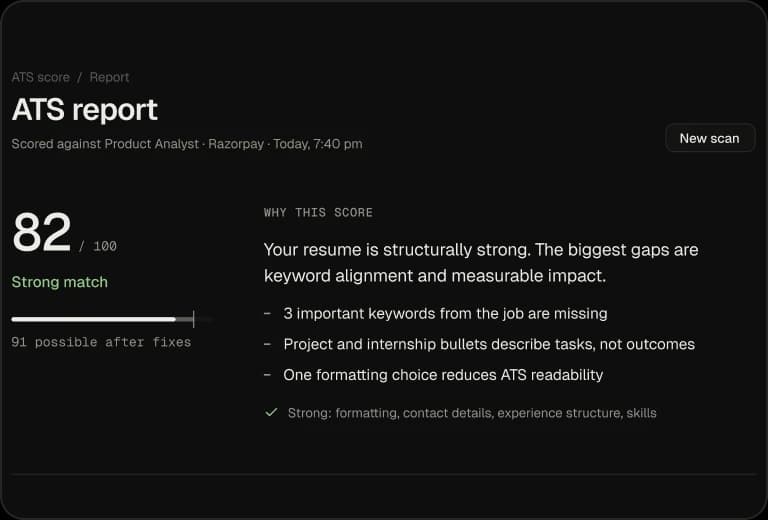Click the 'Project and internship bullets' line
Image resolution: width=768 pixels, height=520 pixels.
(489, 344)
